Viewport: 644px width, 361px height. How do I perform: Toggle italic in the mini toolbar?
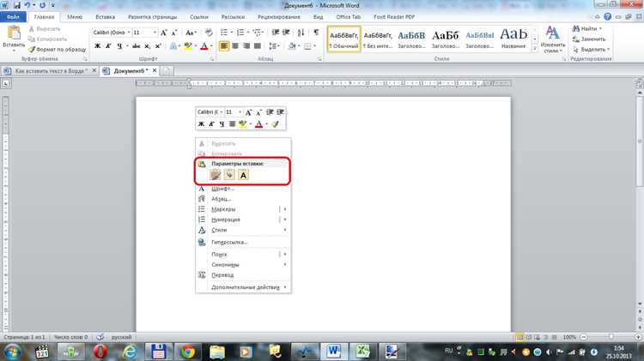coord(211,123)
